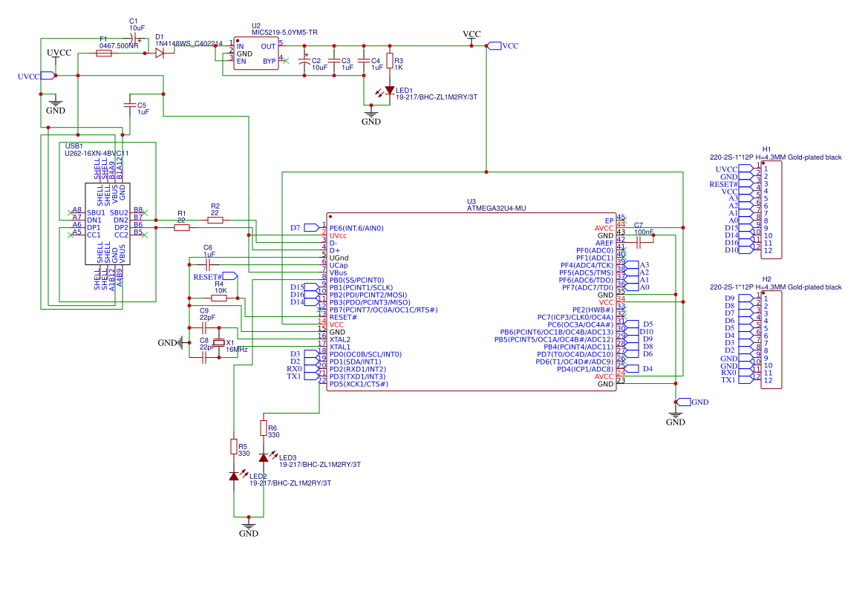This screenshot has width=868, height=614.
Task: Click resistor R3 labeled 1K
Action: point(389,62)
